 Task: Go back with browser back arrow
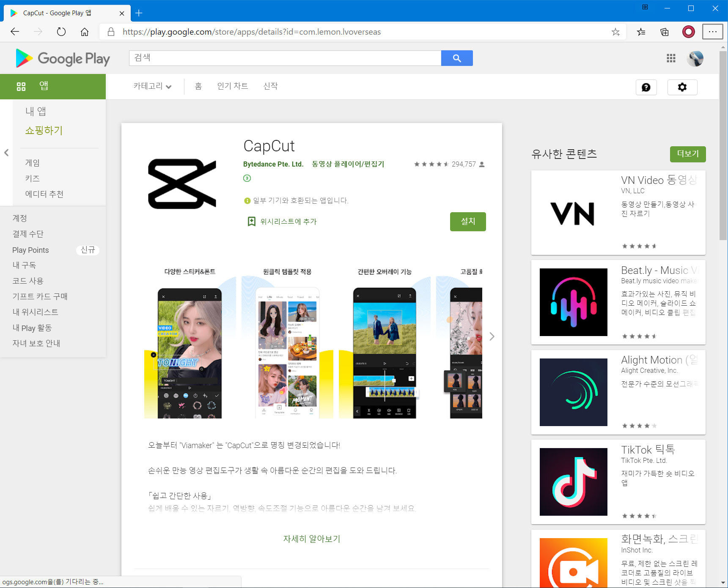point(15,32)
